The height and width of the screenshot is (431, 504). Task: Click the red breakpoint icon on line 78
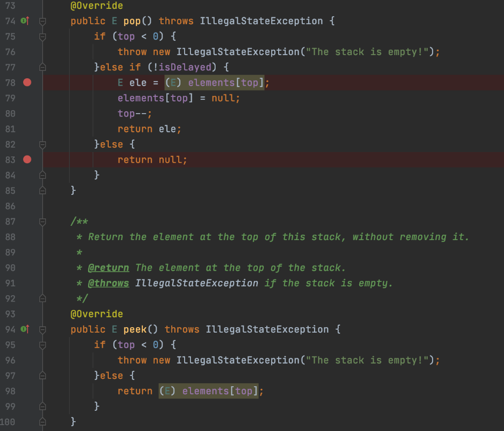click(27, 83)
